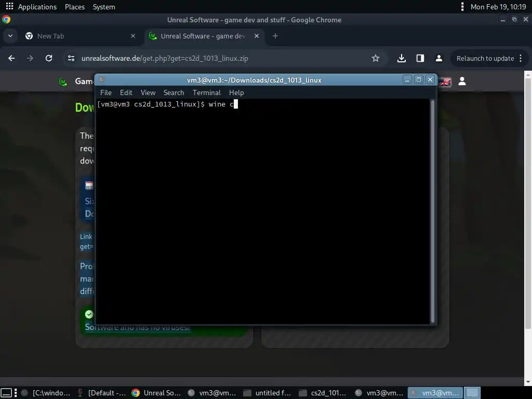Screen dimensions: 532x399
Task: Open a new Chrome tab
Action: point(275,36)
